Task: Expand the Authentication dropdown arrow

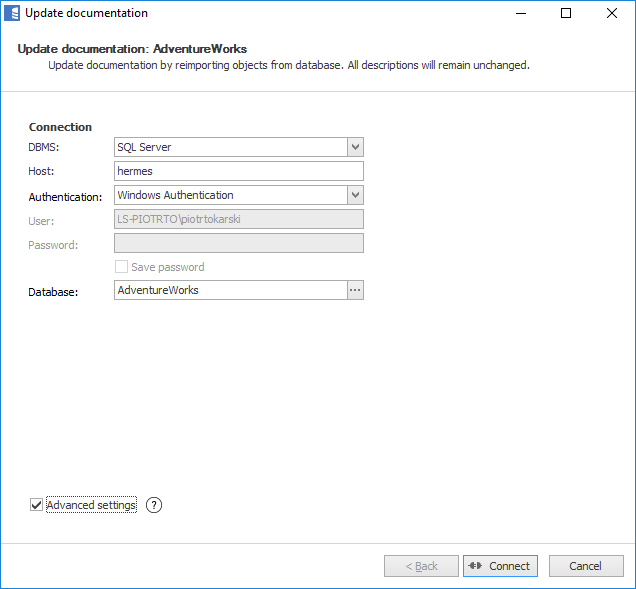Action: (x=355, y=195)
